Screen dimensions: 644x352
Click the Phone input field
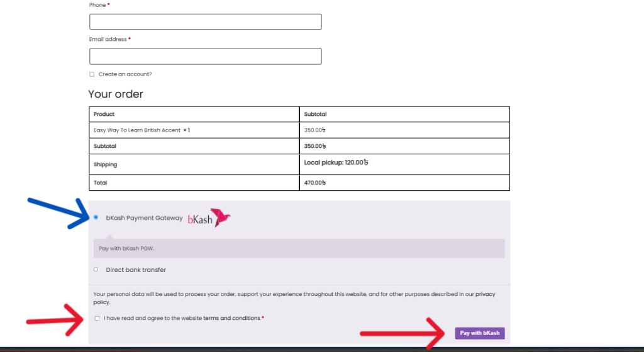click(x=206, y=22)
